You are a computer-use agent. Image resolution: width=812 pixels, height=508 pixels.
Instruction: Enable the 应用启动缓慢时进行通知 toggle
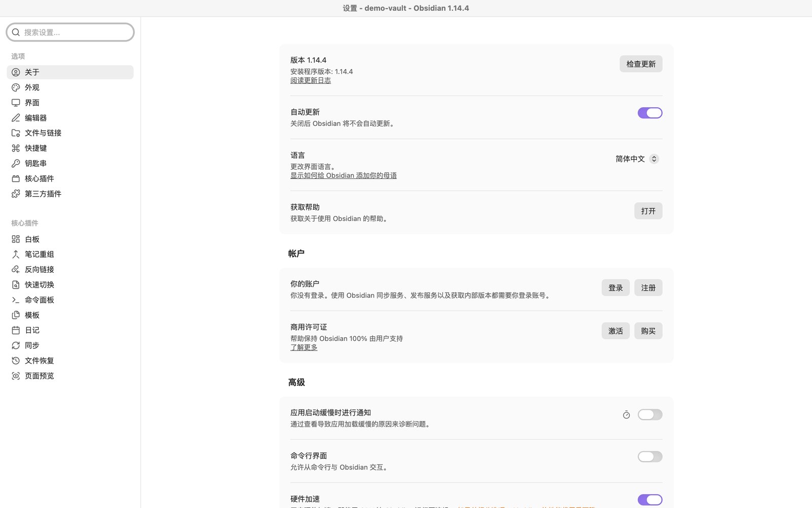[650, 415]
